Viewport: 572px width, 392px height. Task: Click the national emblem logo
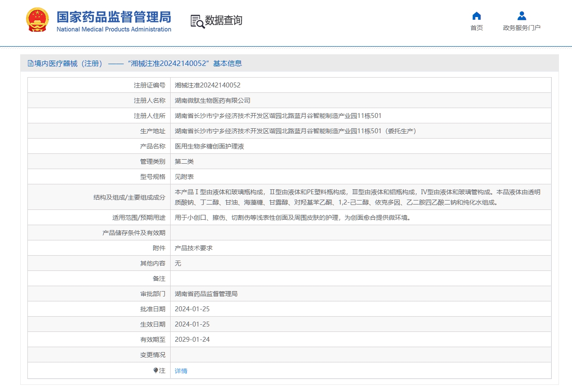pyautogui.click(x=37, y=20)
